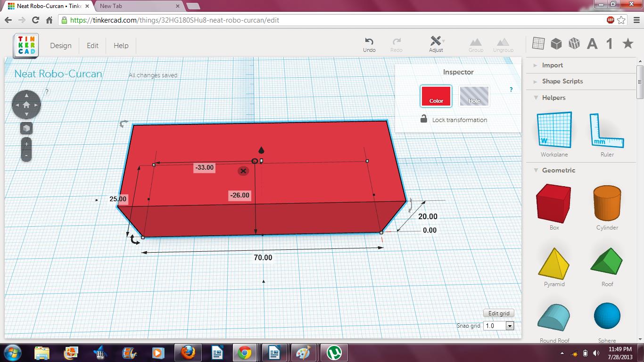
Task: Click the Ungroup shapes icon
Action: (x=503, y=45)
